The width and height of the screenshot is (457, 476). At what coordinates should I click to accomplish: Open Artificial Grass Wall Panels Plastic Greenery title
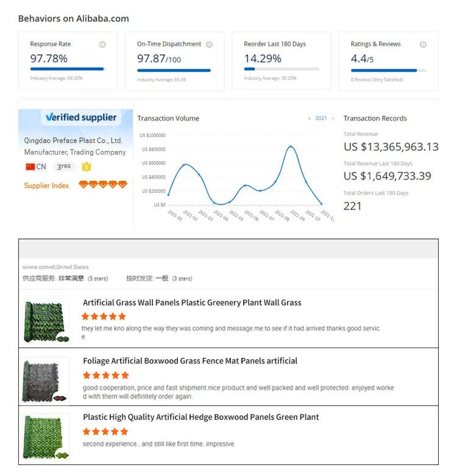tap(192, 303)
